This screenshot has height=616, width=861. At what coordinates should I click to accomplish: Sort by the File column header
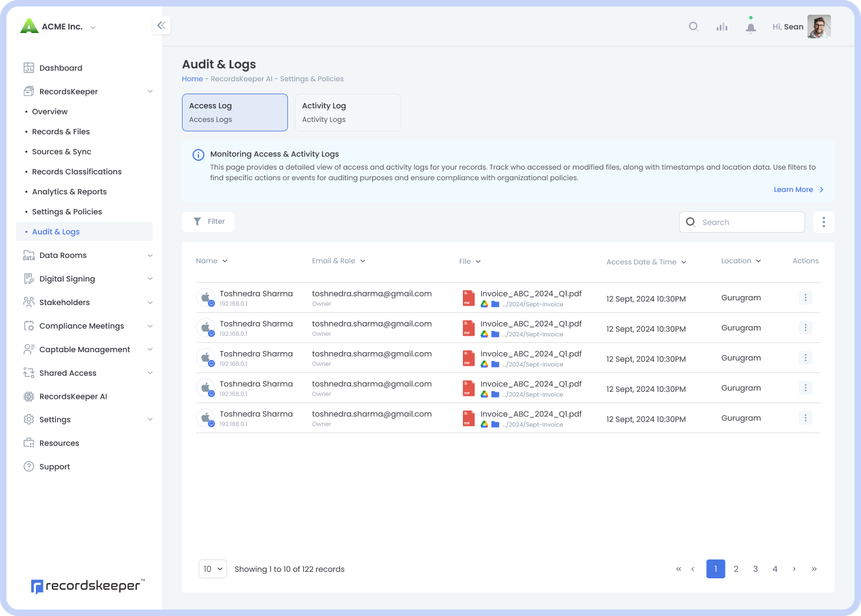[x=470, y=261]
